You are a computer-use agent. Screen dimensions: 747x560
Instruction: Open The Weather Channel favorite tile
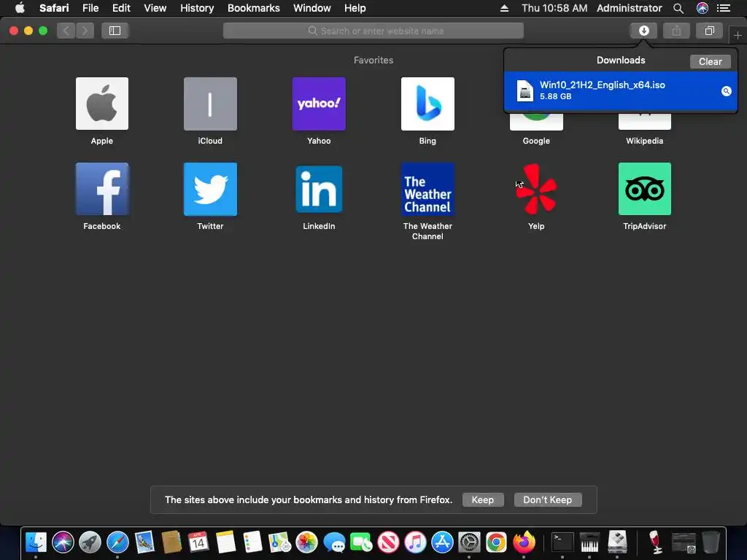click(427, 189)
